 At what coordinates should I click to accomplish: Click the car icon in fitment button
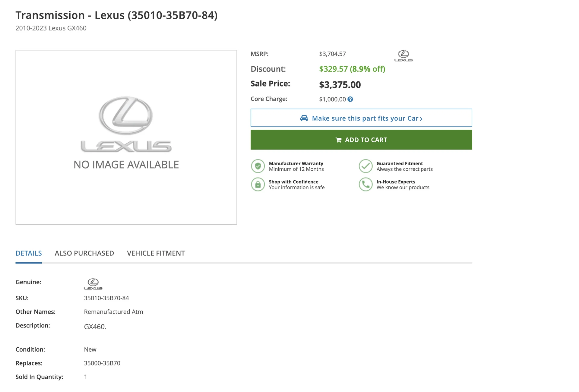point(304,118)
